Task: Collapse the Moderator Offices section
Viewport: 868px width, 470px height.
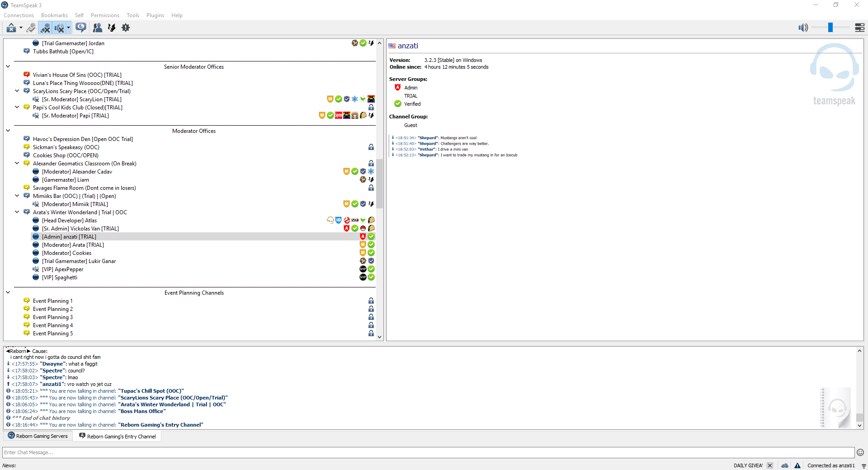Action: pyautogui.click(x=8, y=131)
